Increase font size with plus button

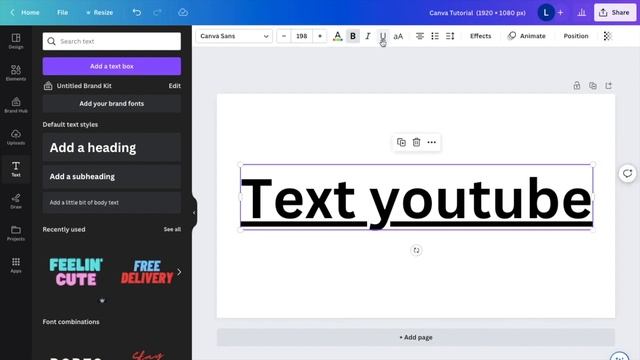pyautogui.click(x=320, y=36)
